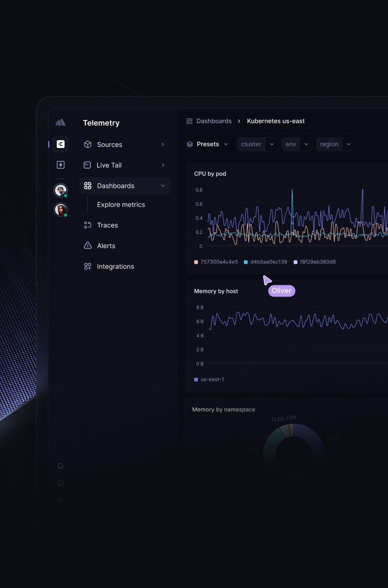The width and height of the screenshot is (388, 588).
Task: Open the Telemetry icon in the left rail
Action: [60, 144]
